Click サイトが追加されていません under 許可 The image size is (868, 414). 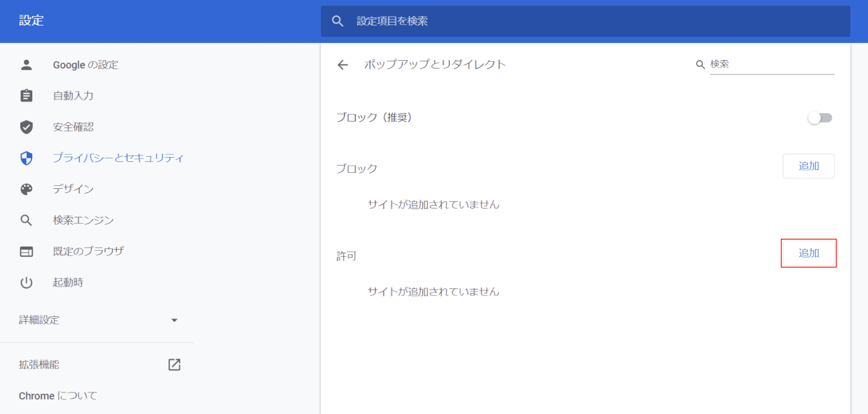tap(433, 292)
